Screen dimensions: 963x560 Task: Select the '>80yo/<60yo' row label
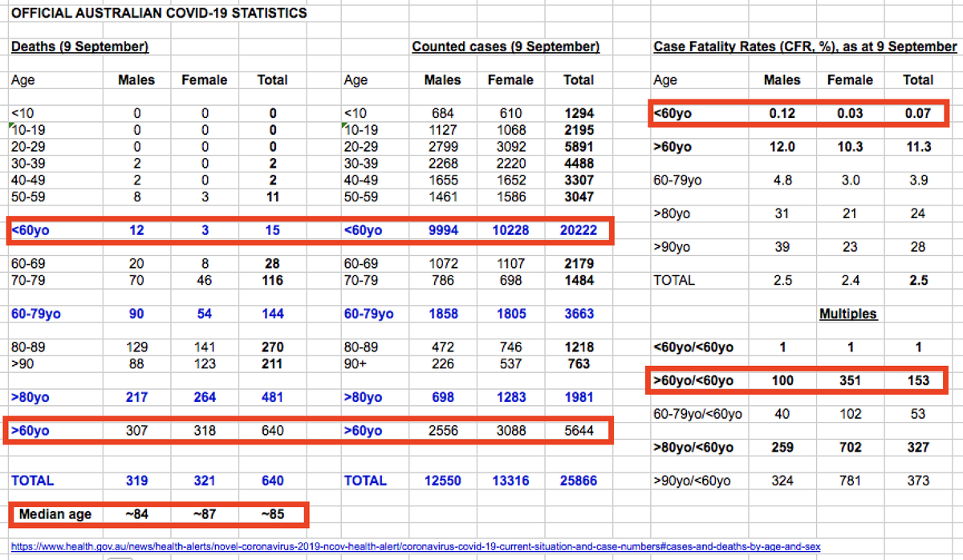[x=694, y=447]
